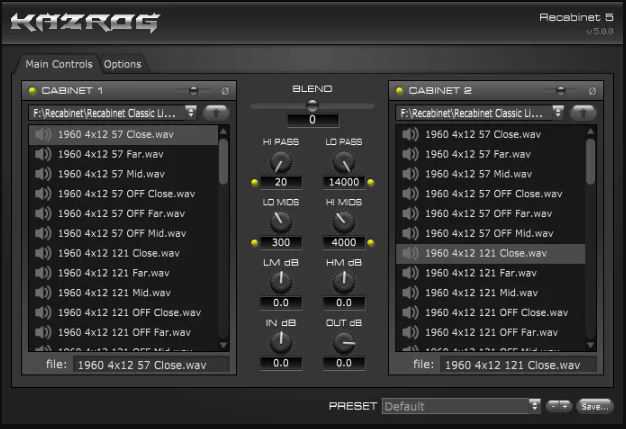Click the HI PASS value 20
Image resolution: width=626 pixels, height=429 pixels.
tap(281, 182)
